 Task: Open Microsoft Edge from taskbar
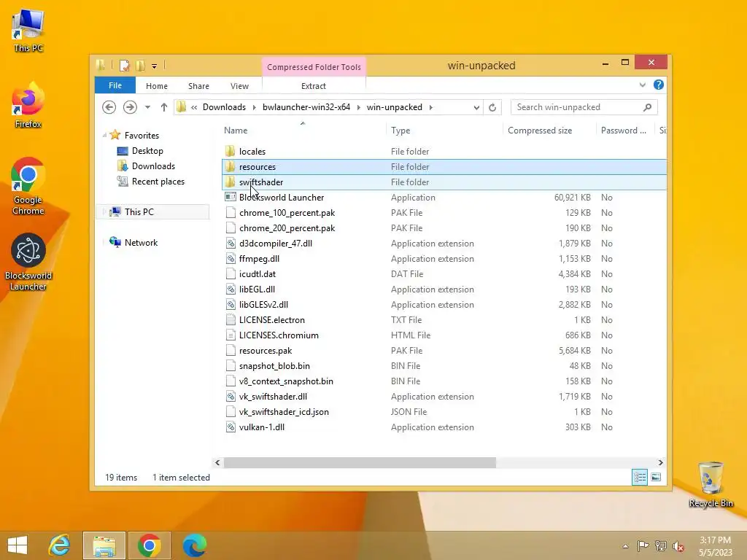pyautogui.click(x=194, y=545)
